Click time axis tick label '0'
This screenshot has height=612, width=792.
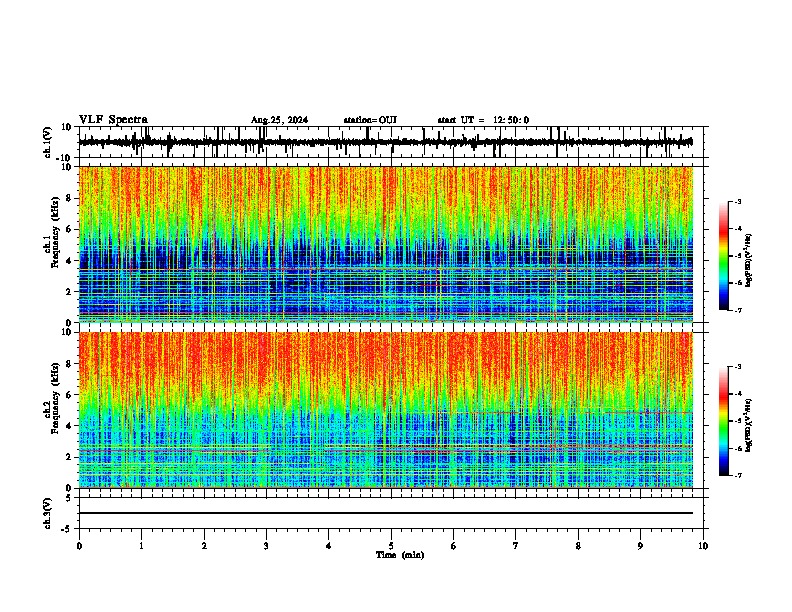pos(79,546)
